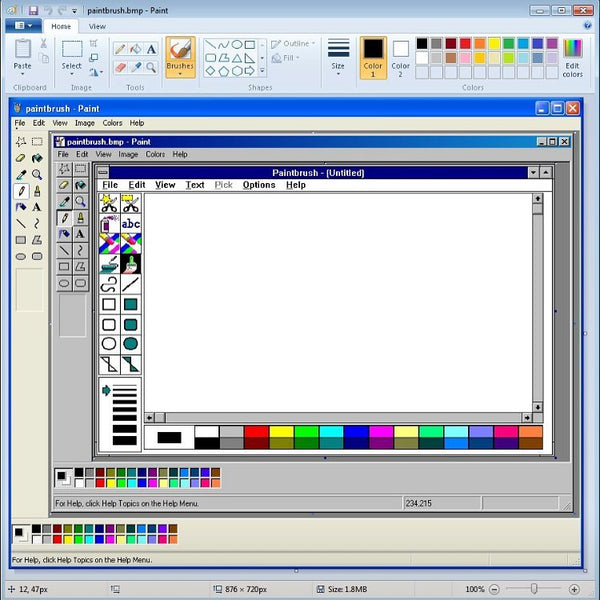
Task: Switch to the Home ribbon tab
Action: 61,26
